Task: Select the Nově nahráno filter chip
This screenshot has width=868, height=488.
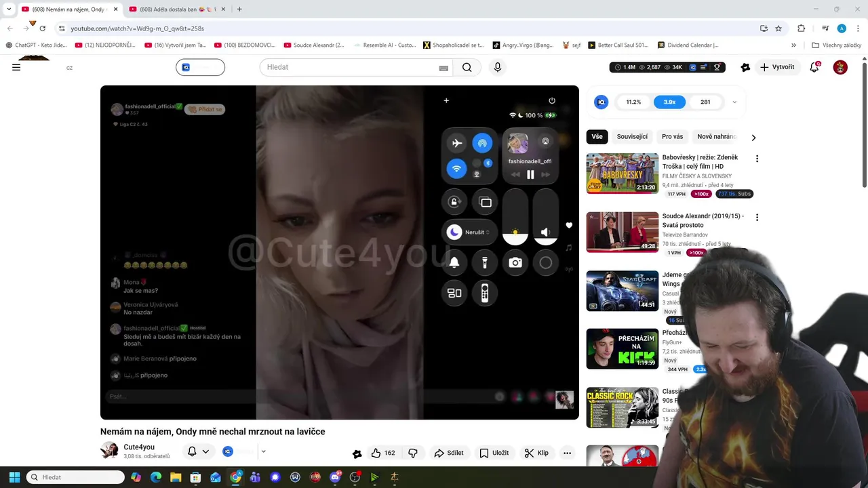Action: [x=717, y=137]
